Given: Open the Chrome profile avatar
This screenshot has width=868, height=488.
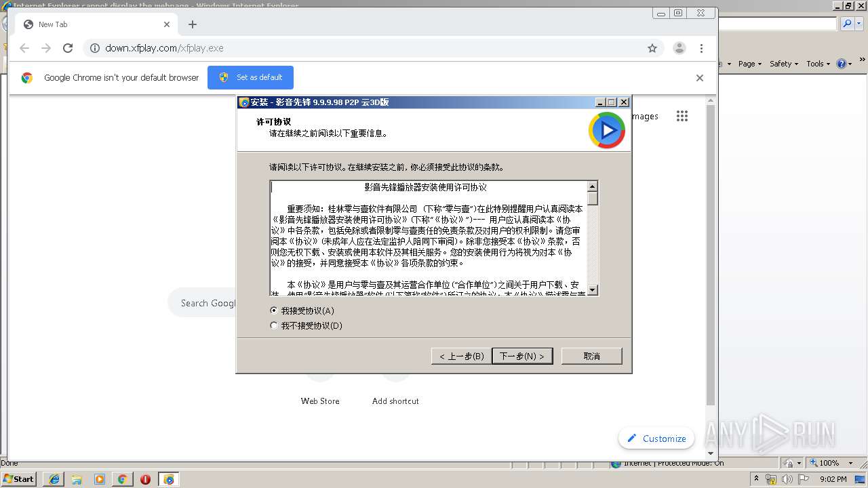Looking at the screenshot, I should [679, 48].
